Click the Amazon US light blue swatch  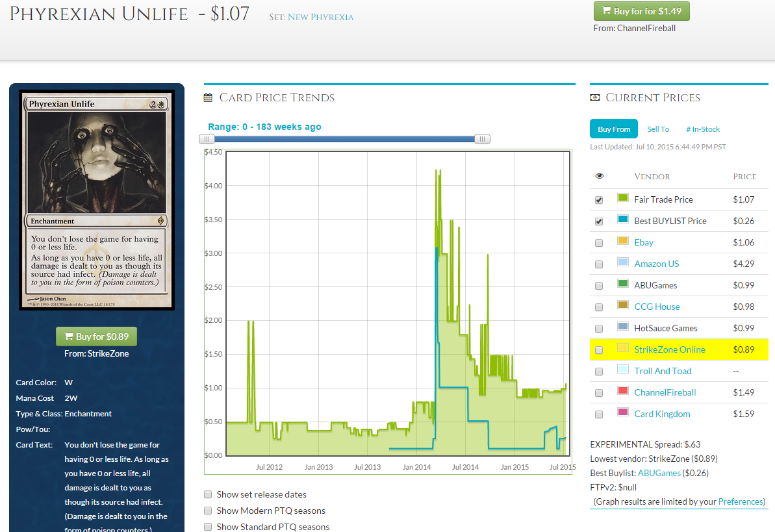(623, 262)
